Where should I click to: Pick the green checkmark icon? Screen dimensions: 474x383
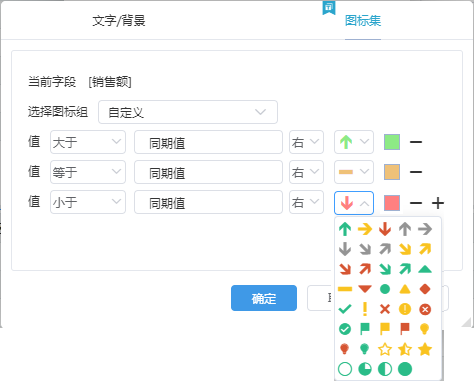pos(345,309)
